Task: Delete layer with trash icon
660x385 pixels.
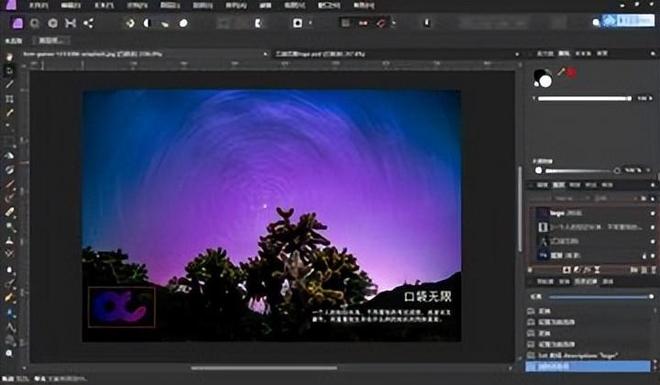Action: (x=654, y=270)
